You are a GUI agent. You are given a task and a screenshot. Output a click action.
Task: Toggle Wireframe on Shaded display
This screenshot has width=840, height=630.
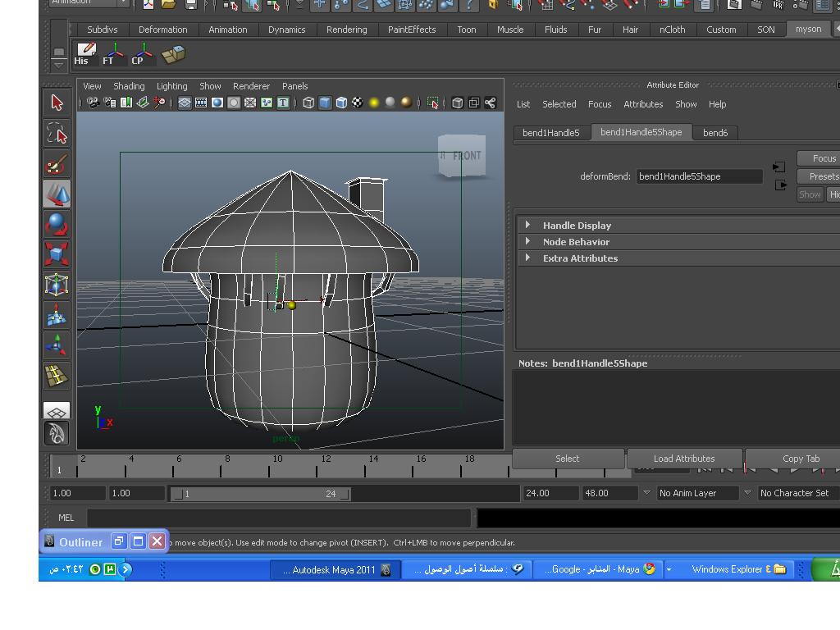[x=342, y=103]
